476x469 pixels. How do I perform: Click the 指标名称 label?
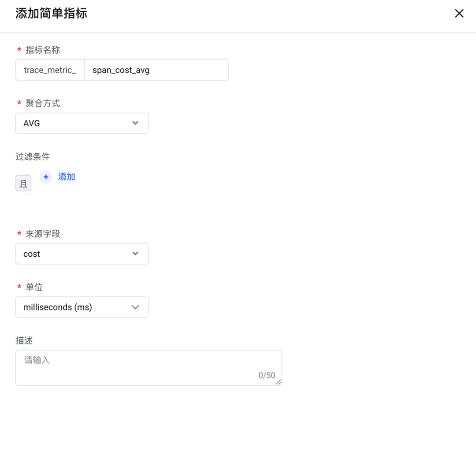coord(43,50)
